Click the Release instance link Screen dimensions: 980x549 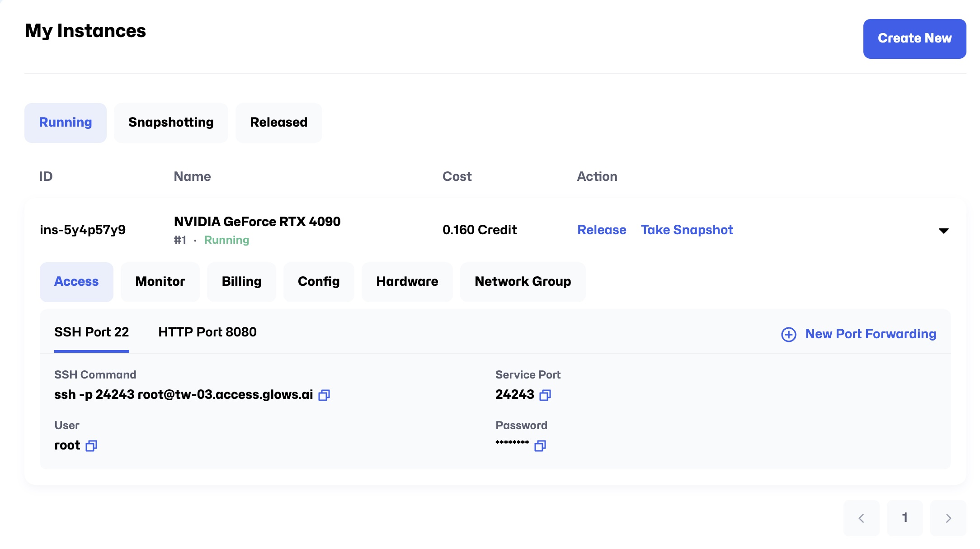coord(602,230)
